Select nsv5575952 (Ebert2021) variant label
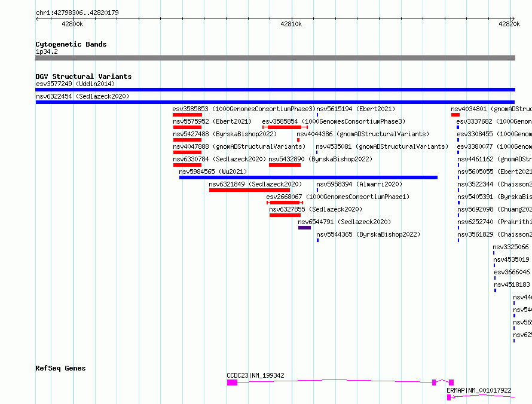 tap(212, 121)
